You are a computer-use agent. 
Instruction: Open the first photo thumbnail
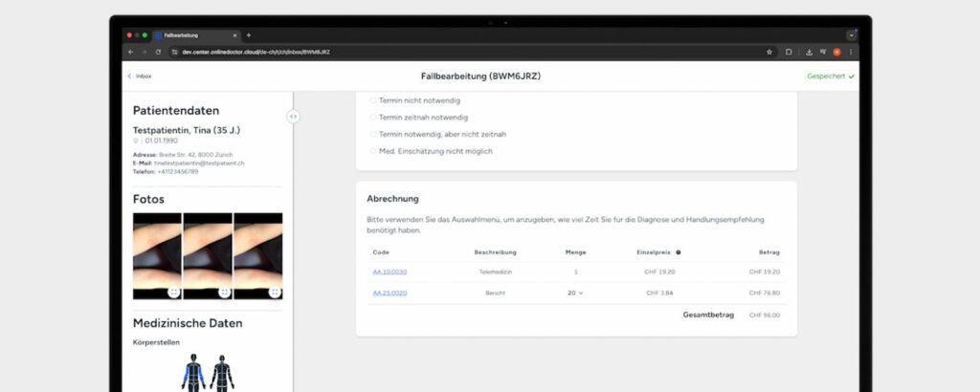157,256
